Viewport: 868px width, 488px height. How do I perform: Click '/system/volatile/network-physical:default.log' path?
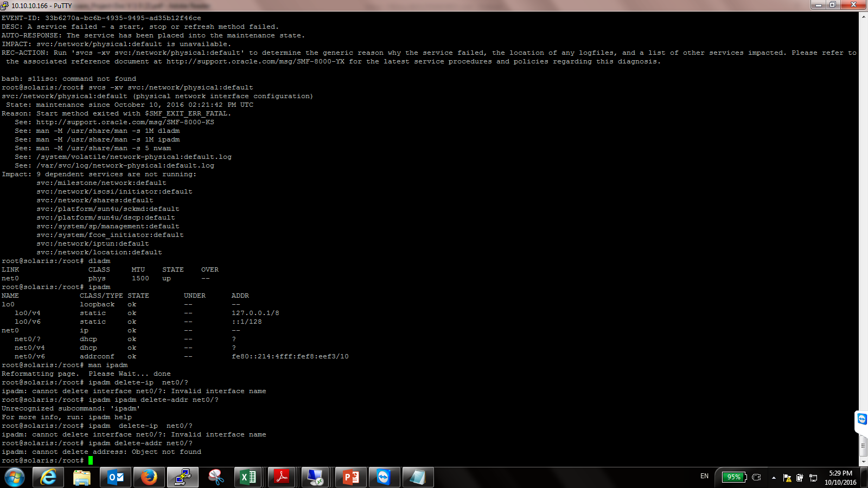pyautogui.click(x=134, y=157)
